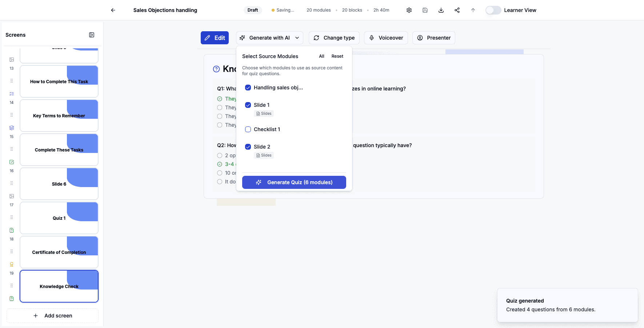644x328 pixels.
Task: Select Knowledge Check screen thumbnail
Action: coord(59,286)
